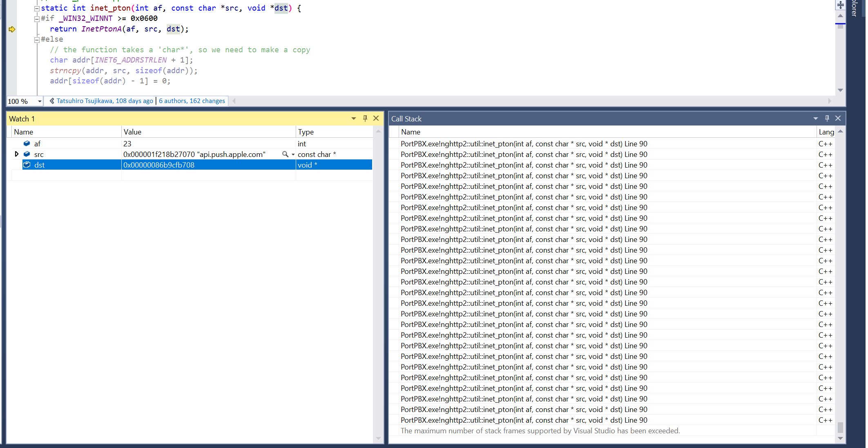Open the zoom level dropdown showing 100%
This screenshot has height=448, width=868.
[x=39, y=101]
